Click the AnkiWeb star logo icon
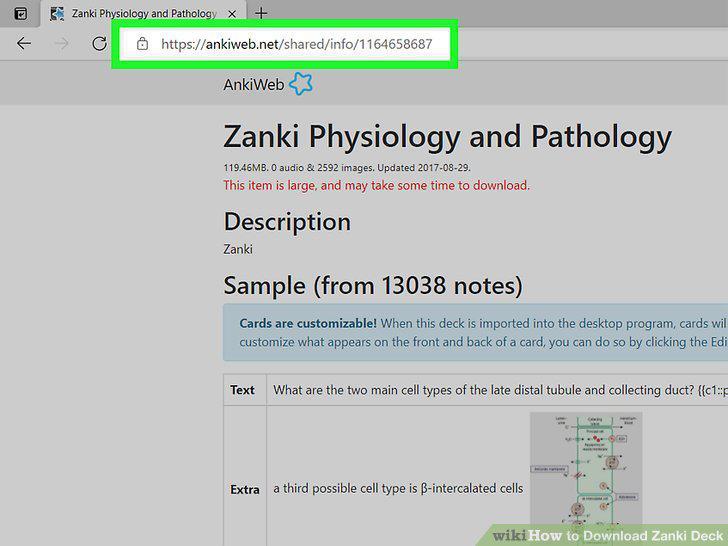This screenshot has height=546, width=728. (x=301, y=84)
